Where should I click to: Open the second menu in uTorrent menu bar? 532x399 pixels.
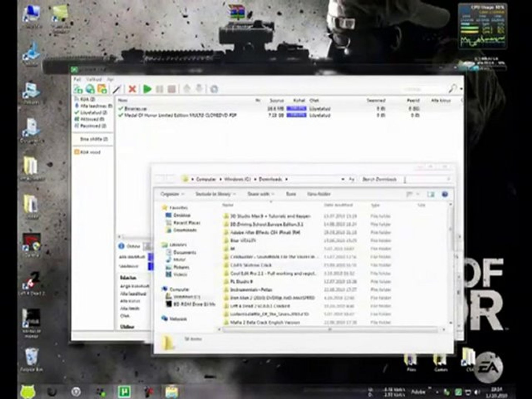coord(93,79)
